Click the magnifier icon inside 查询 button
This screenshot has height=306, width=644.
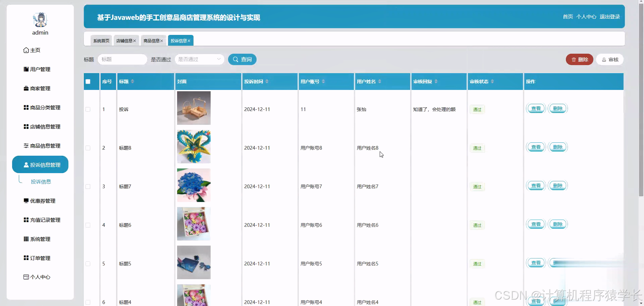[235, 59]
